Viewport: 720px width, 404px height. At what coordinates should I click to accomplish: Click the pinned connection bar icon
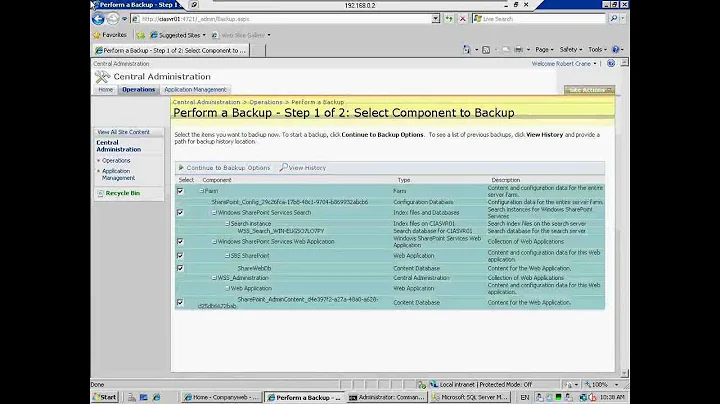click(194, 5)
